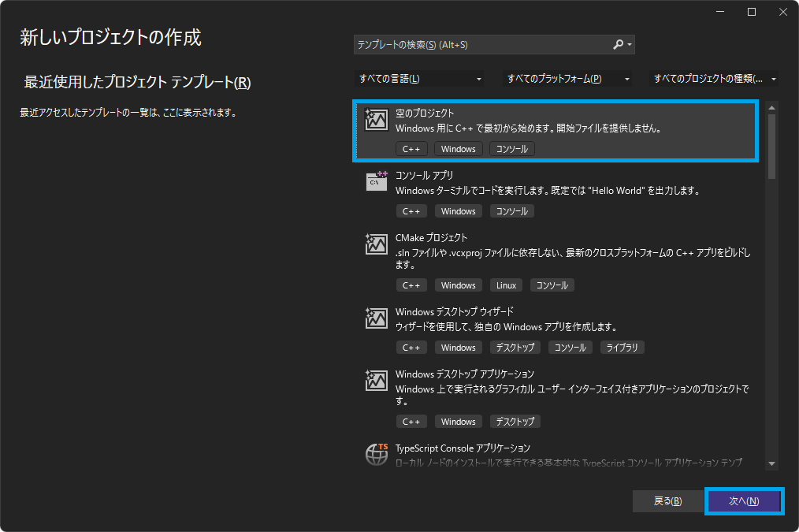Click Windows tag under 空のプロジェクト
The width and height of the screenshot is (799, 532).
[x=458, y=149]
